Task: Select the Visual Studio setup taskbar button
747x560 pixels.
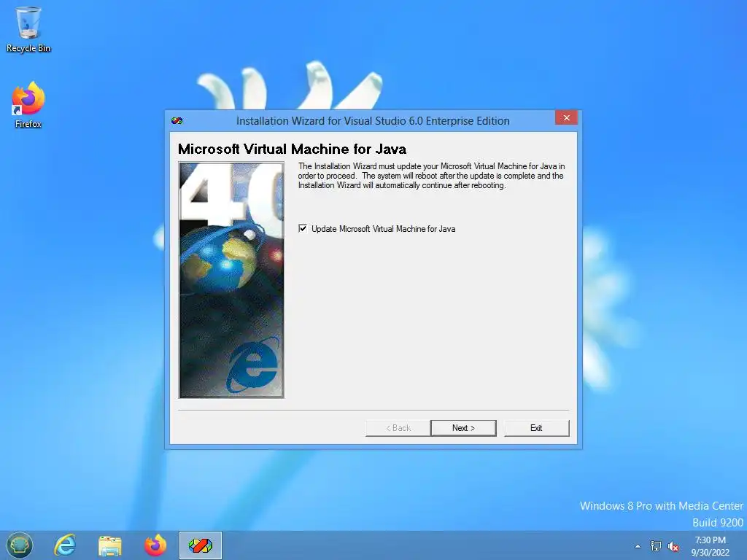Action: (201, 545)
